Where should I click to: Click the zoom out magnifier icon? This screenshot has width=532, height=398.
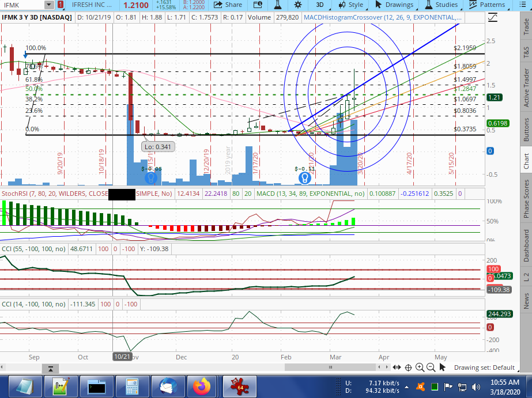[x=431, y=367]
